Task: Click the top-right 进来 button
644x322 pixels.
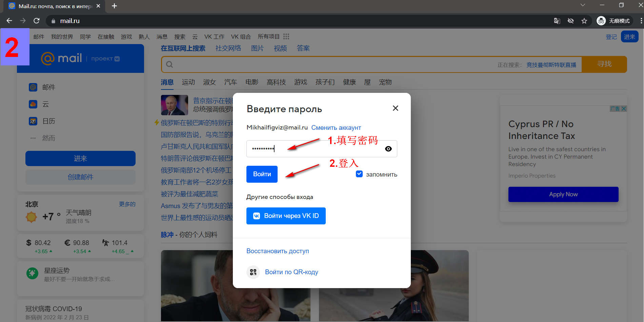Action: [629, 37]
